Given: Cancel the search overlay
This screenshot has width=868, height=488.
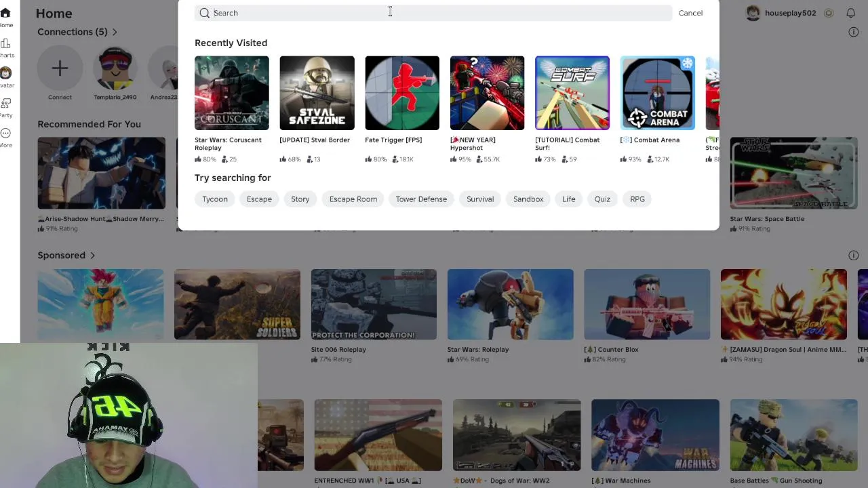Looking at the screenshot, I should 690,13.
